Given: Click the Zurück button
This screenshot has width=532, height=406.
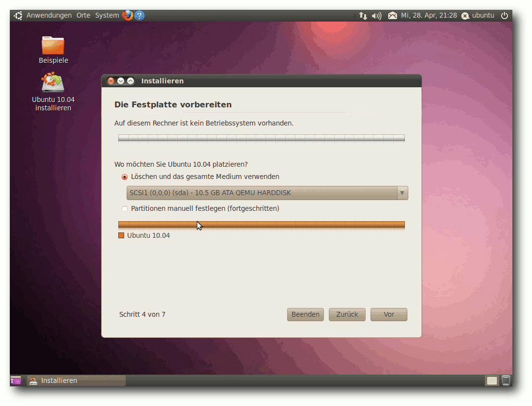Looking at the screenshot, I should 347,314.
